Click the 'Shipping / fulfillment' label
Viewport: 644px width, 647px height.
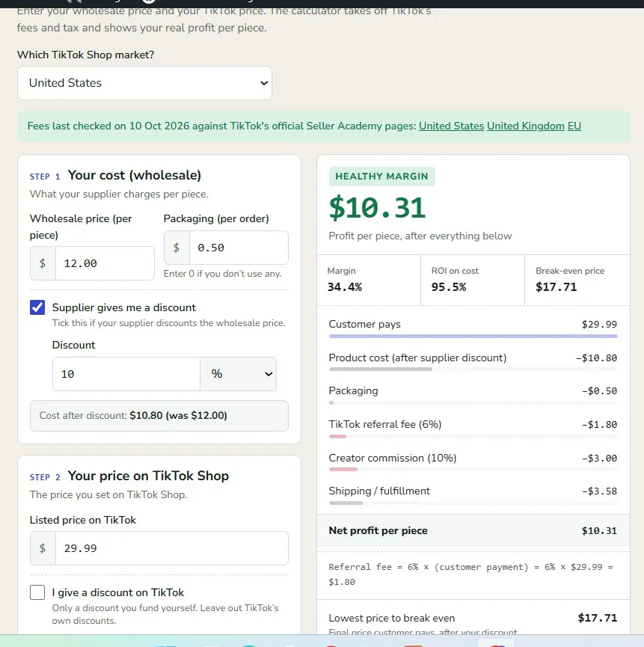click(x=379, y=491)
